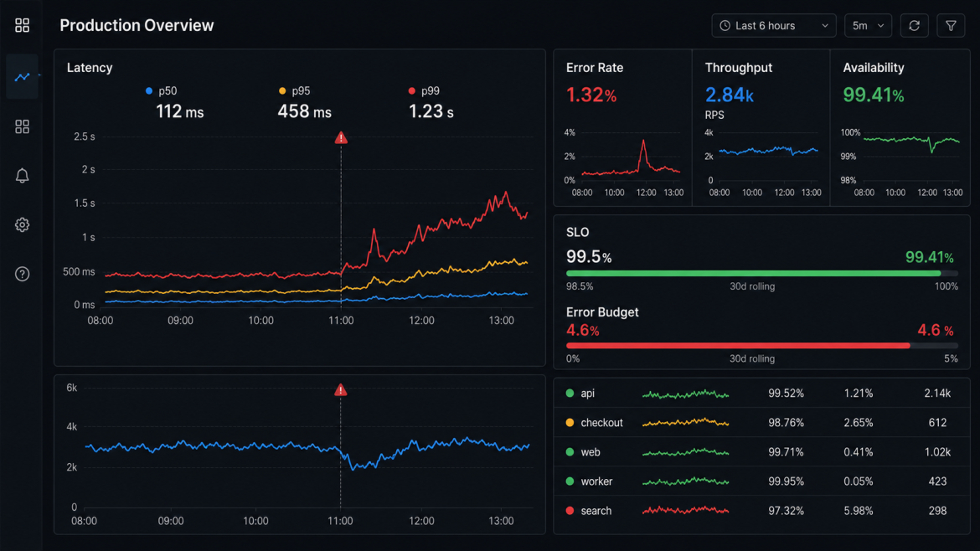Open alerts bell icon in sidebar
980x551 pixels.
click(x=22, y=176)
